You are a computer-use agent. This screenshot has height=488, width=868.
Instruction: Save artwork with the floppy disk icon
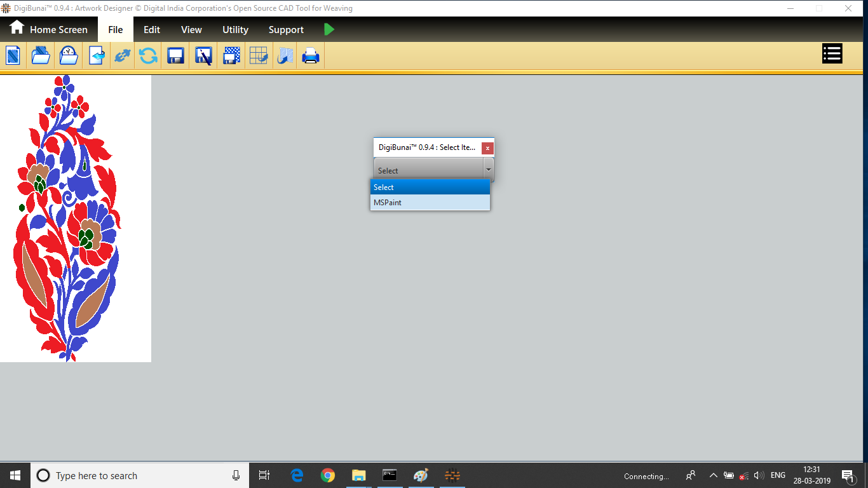click(176, 56)
